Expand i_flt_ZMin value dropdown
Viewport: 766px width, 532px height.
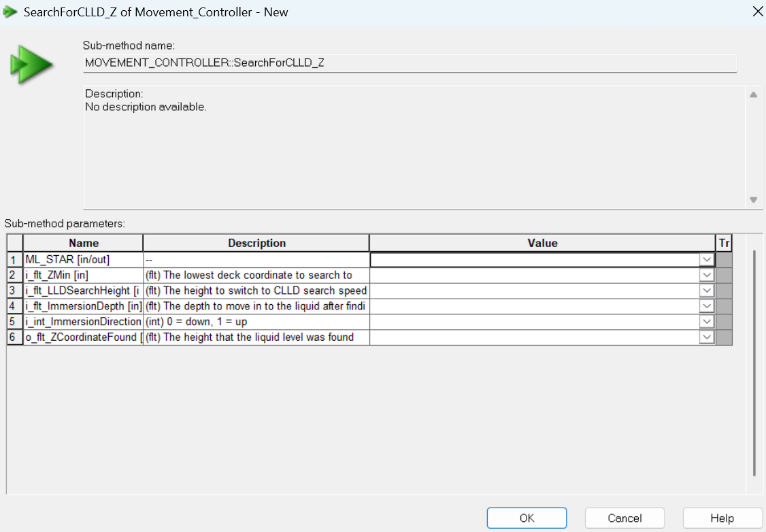click(707, 275)
